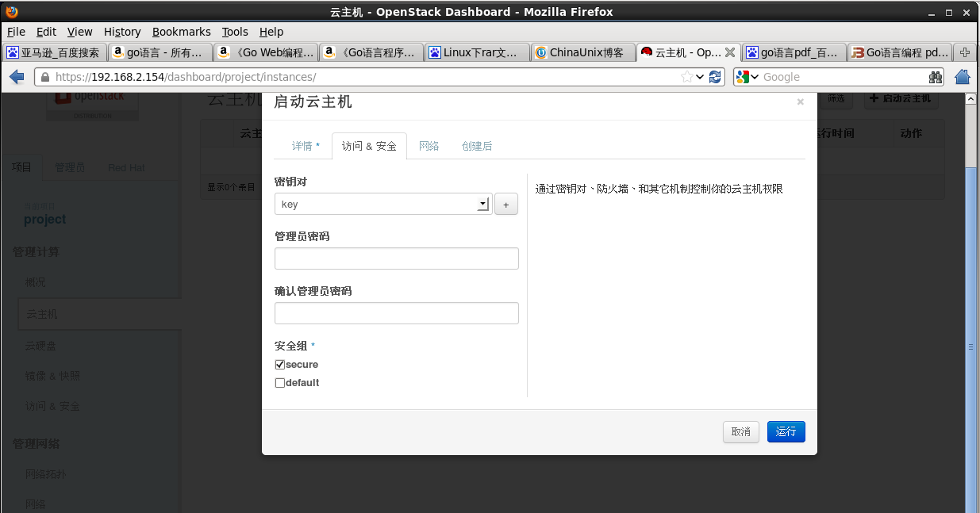Open the address bar history dropdown

click(x=698, y=76)
